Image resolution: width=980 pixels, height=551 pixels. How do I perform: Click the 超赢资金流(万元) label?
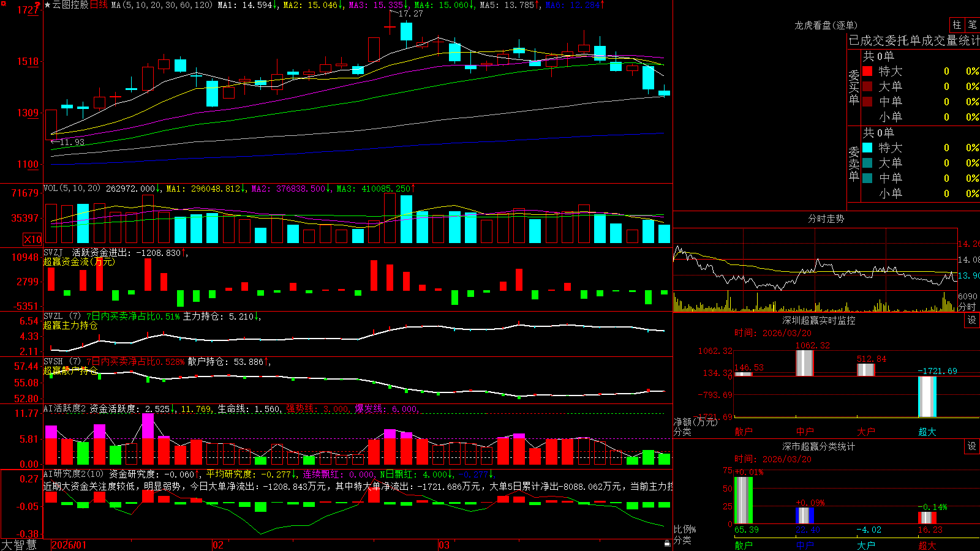point(79,261)
